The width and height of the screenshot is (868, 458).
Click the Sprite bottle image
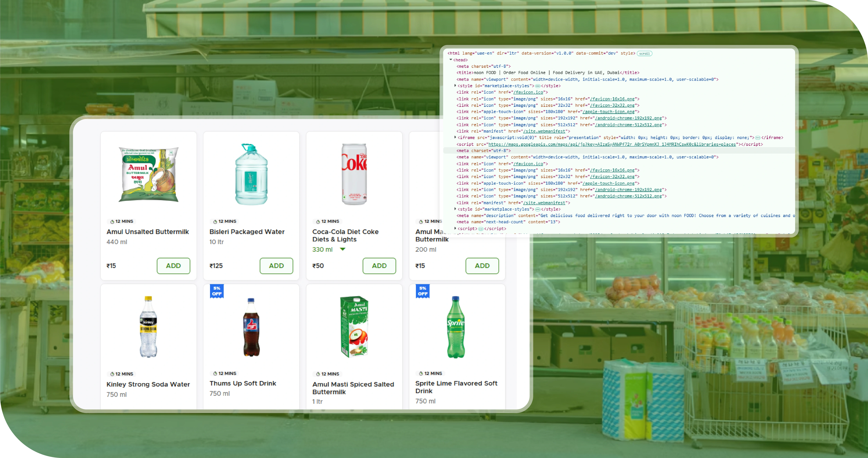[x=456, y=327]
